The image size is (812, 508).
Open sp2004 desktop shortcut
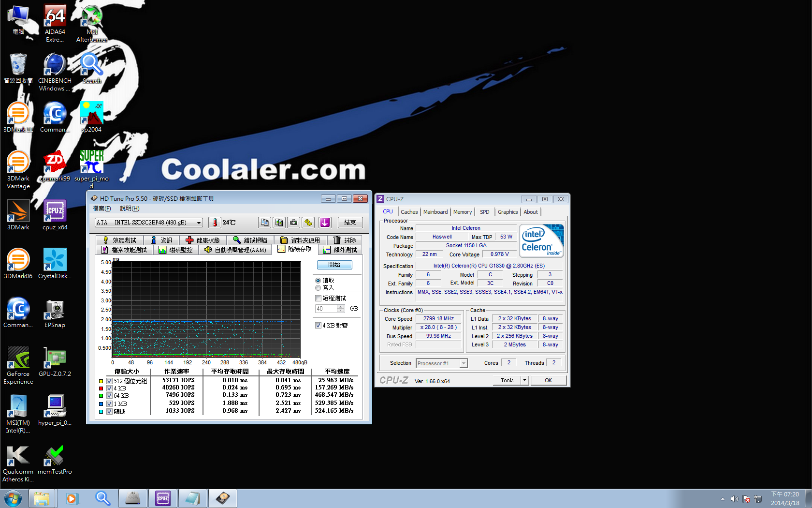pos(91,117)
